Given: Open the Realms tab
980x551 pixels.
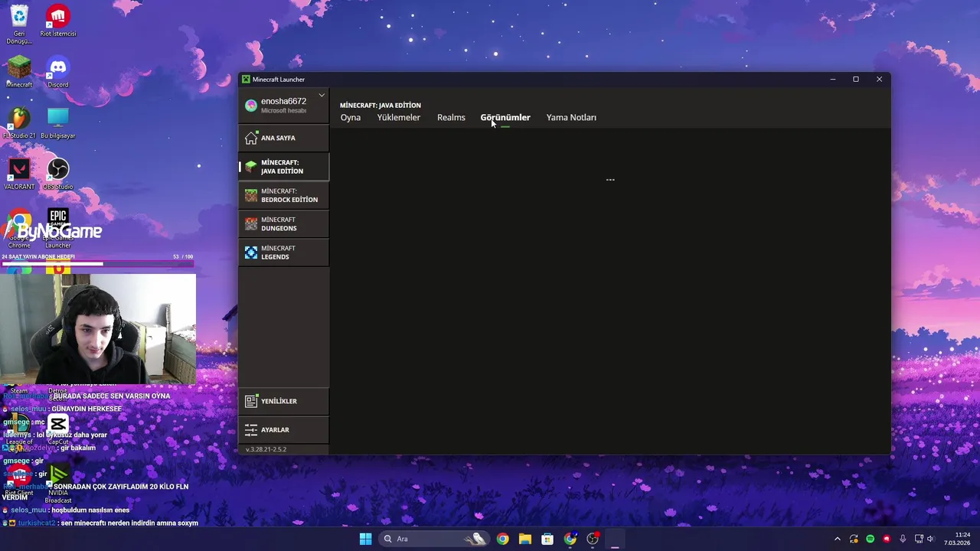Looking at the screenshot, I should pyautogui.click(x=451, y=117).
